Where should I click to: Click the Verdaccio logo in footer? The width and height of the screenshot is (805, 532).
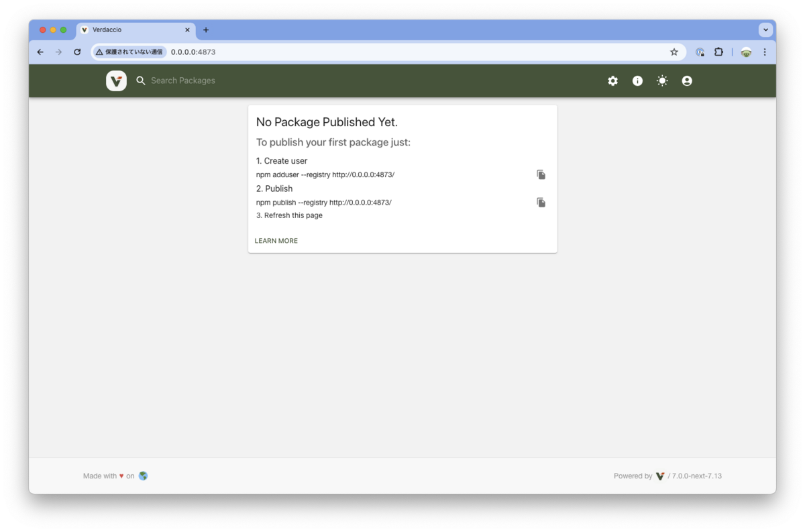coord(660,476)
